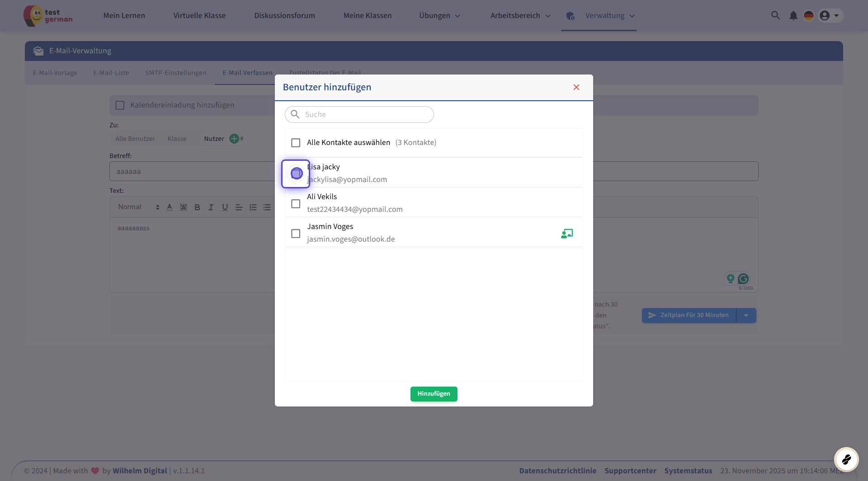868x481 pixels.
Task: Click the green plus icon next to Nutzer
Action: tap(234, 139)
